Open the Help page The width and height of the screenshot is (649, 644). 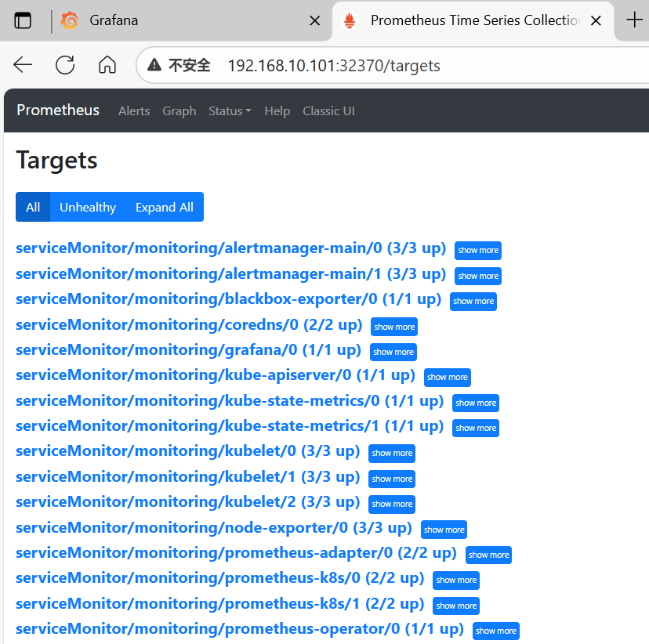277,110
